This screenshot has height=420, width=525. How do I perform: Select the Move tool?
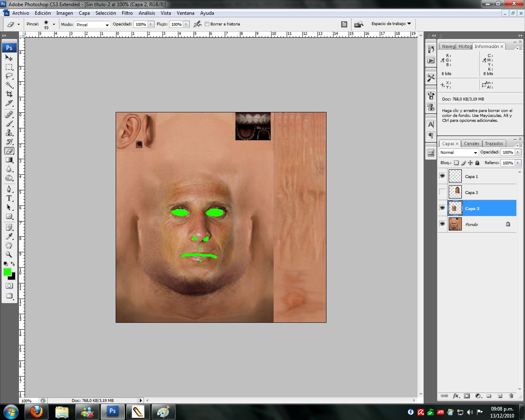(9, 58)
